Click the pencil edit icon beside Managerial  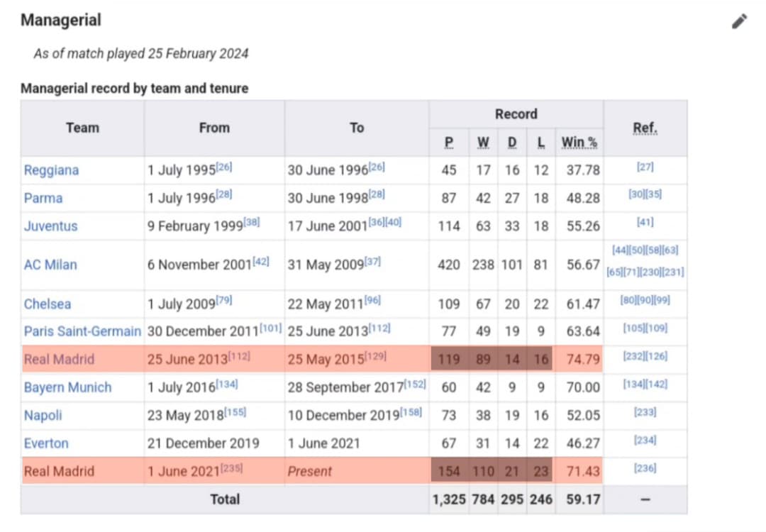(739, 21)
